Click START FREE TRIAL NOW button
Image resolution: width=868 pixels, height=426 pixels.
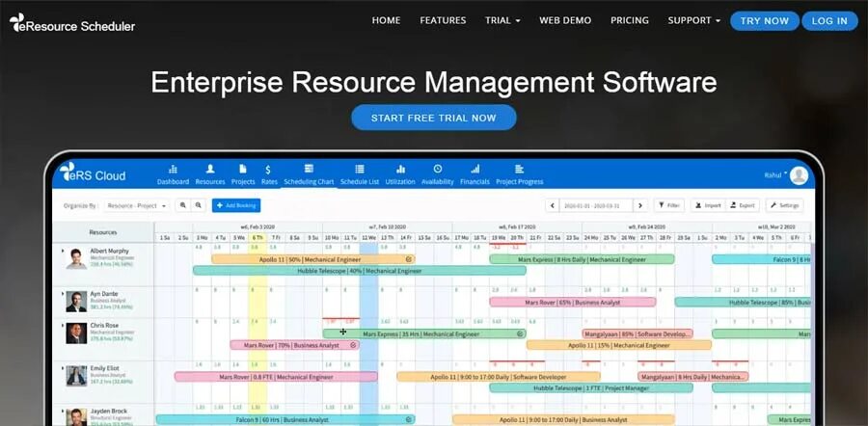click(x=433, y=118)
